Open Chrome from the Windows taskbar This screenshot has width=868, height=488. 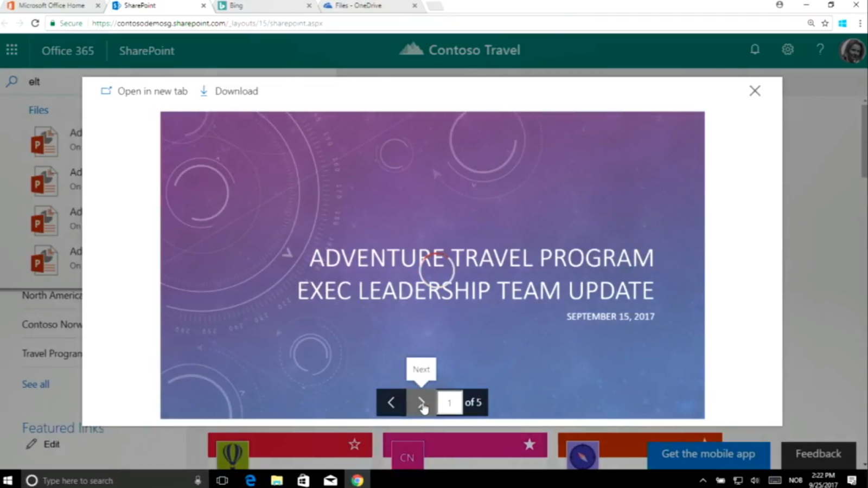357,480
